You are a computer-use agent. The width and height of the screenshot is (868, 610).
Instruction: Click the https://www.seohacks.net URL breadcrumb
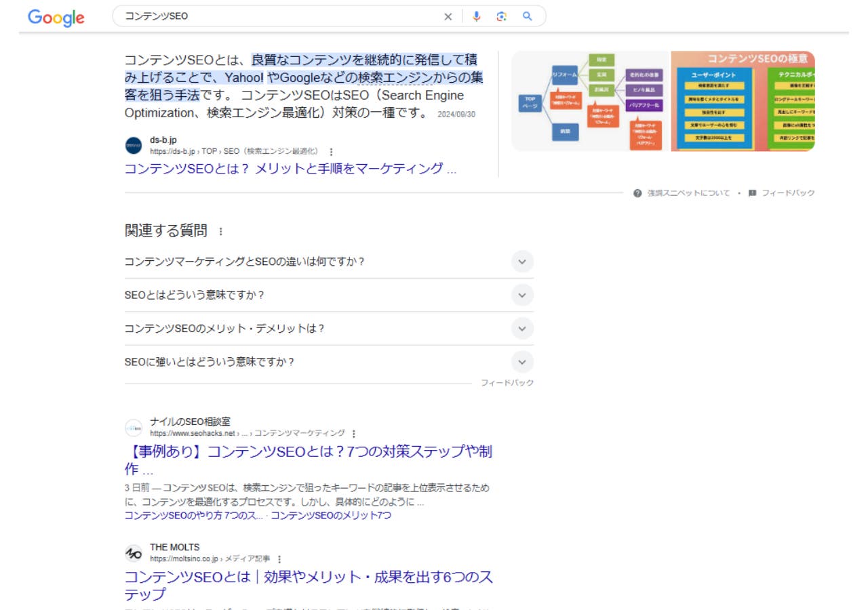(x=248, y=433)
